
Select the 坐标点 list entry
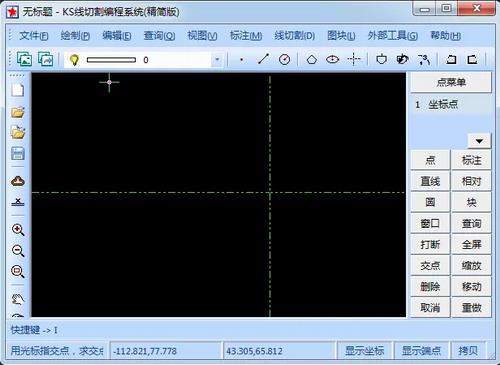(451, 105)
